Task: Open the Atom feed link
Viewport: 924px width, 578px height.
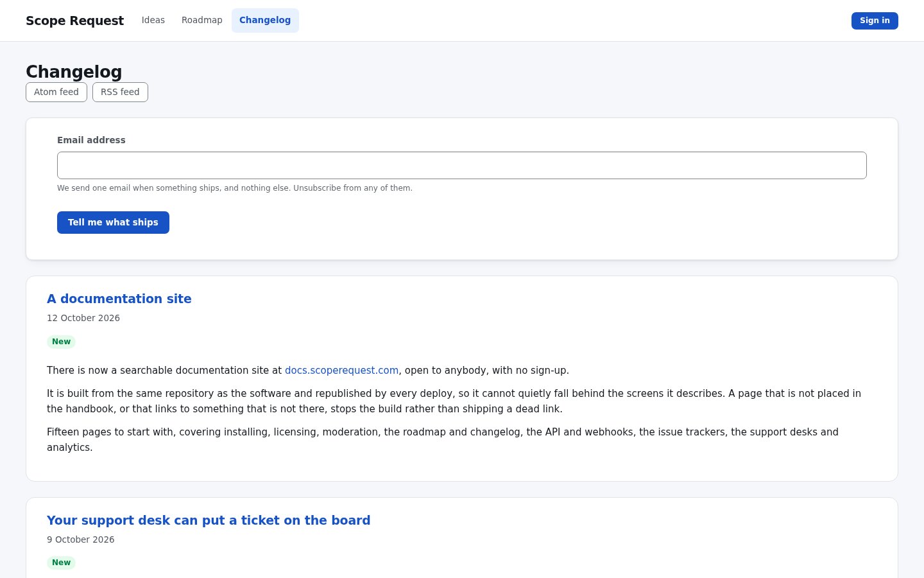Action: tap(56, 92)
